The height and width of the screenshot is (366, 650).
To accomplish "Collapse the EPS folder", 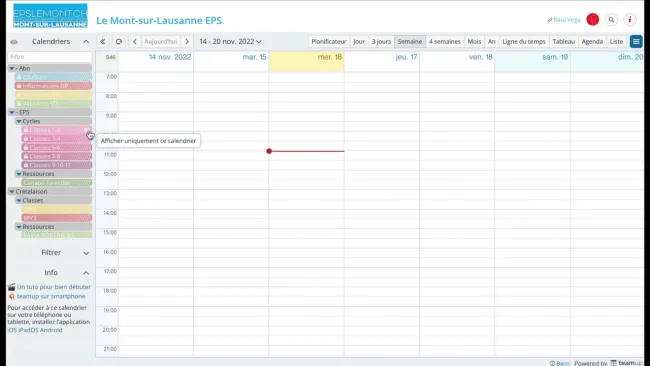I will 12,112.
